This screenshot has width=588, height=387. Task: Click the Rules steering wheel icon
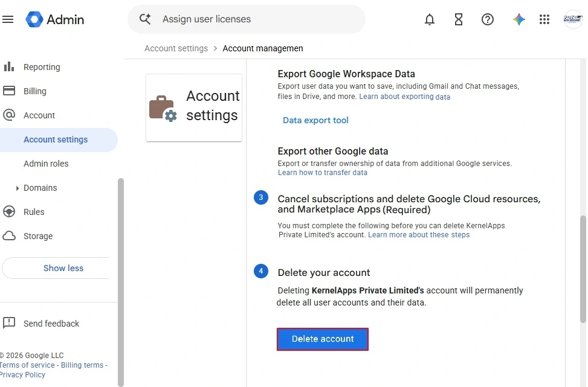(x=9, y=212)
